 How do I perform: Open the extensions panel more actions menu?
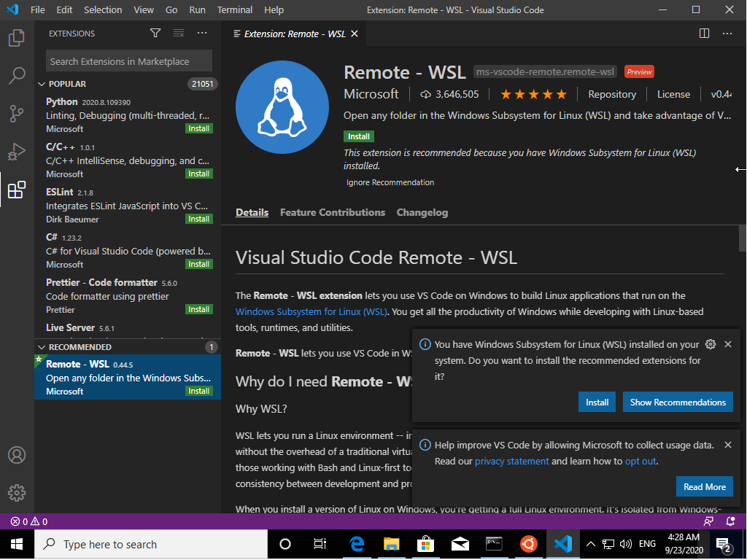point(202,34)
